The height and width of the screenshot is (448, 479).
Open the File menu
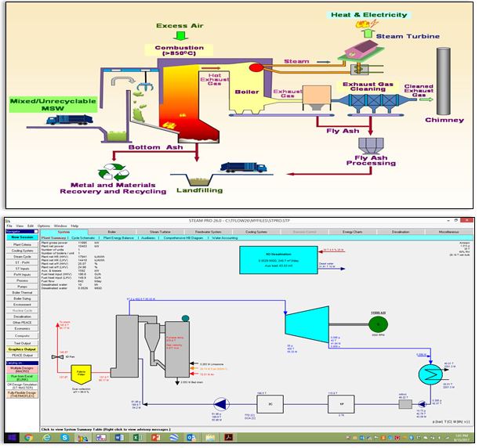point(9,226)
